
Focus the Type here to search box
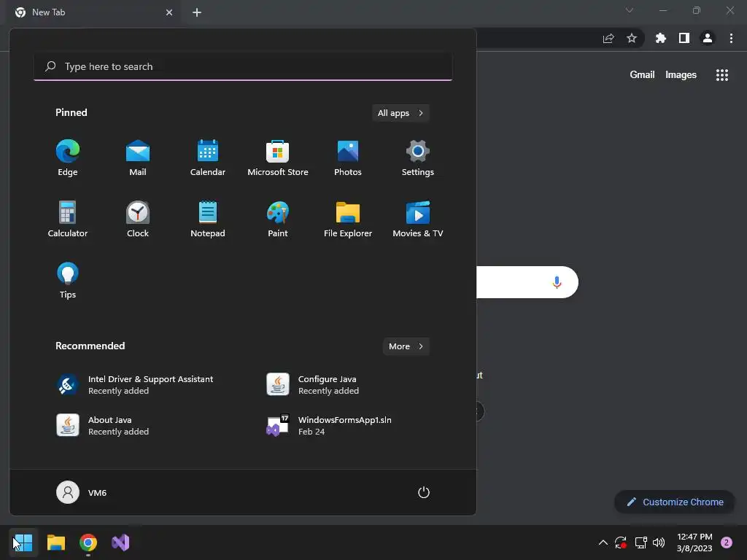click(243, 66)
